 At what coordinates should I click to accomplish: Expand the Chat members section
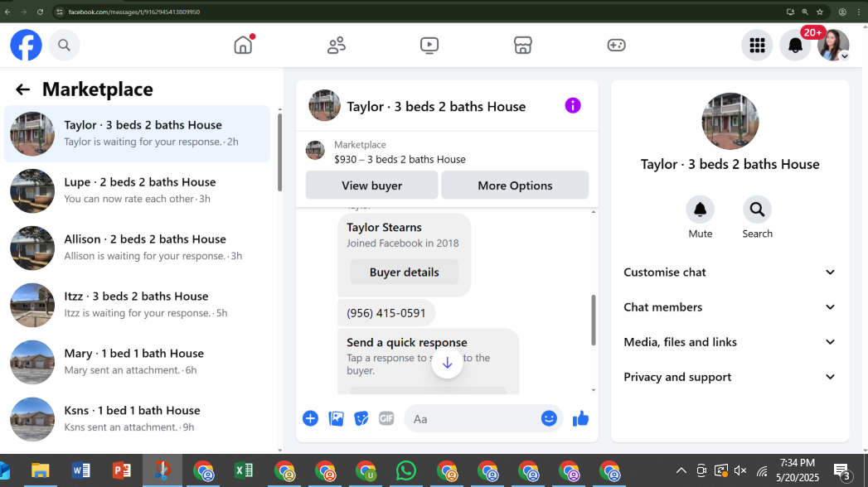pyautogui.click(x=730, y=306)
